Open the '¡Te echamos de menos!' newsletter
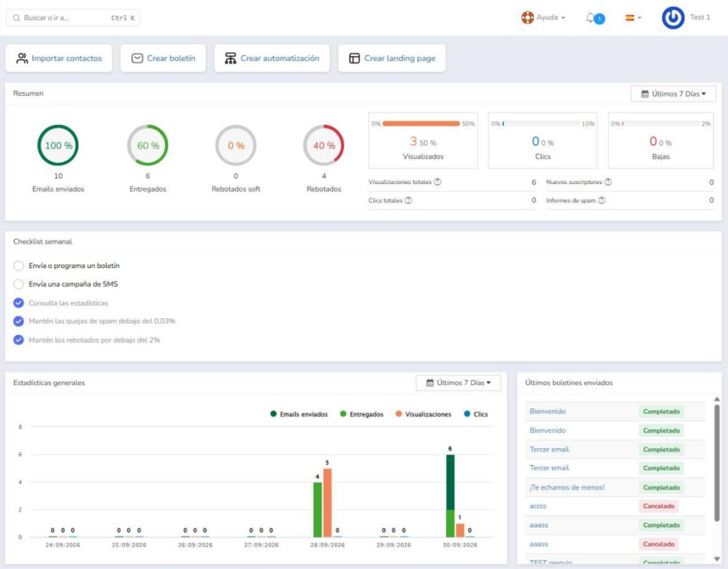Viewport: 728px width, 569px height. 567,487
